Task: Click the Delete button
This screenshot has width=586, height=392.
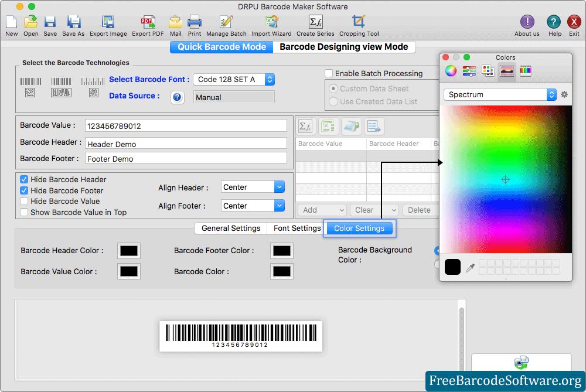Action: coord(419,210)
